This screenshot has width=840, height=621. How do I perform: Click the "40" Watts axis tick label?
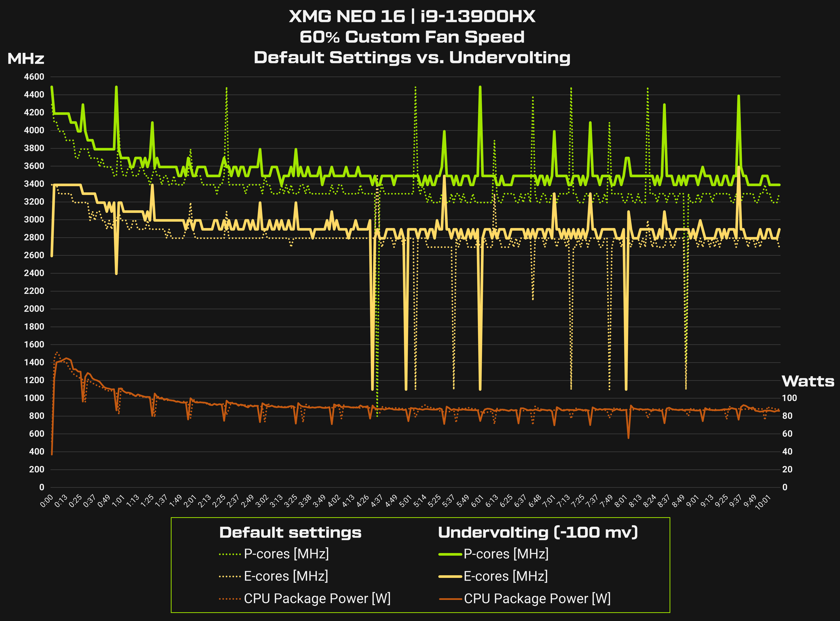point(787,452)
